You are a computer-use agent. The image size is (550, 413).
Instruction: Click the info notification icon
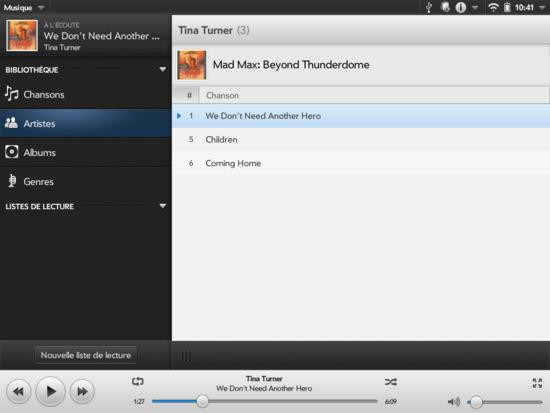(x=460, y=7)
